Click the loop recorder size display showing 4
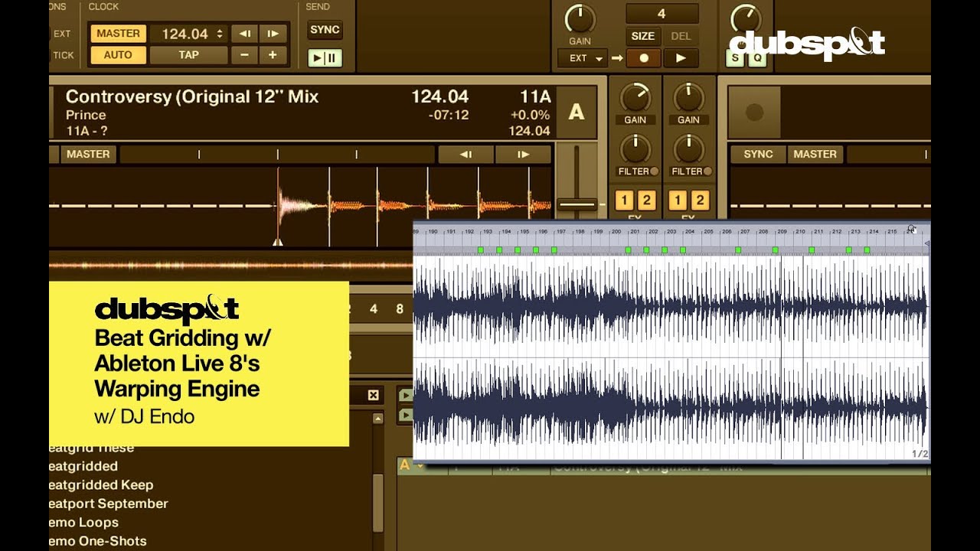This screenshot has height=551, width=980. tap(661, 14)
